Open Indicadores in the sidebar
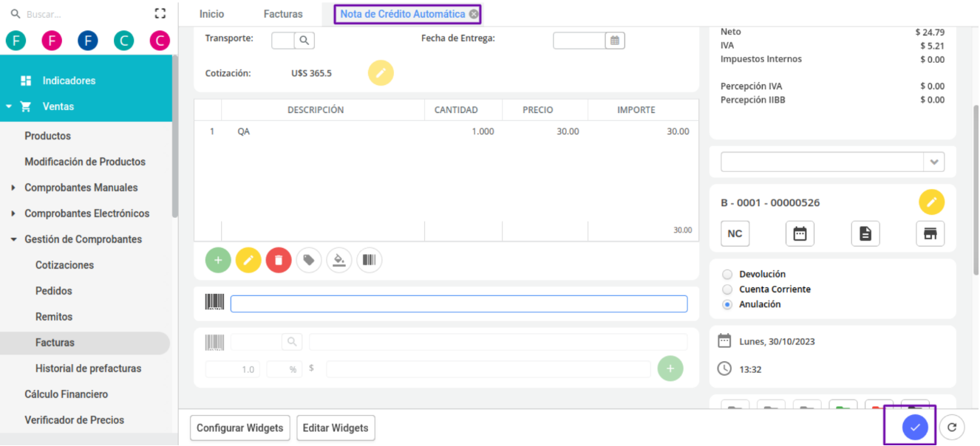The height and width of the screenshot is (446, 980). pyautogui.click(x=69, y=80)
